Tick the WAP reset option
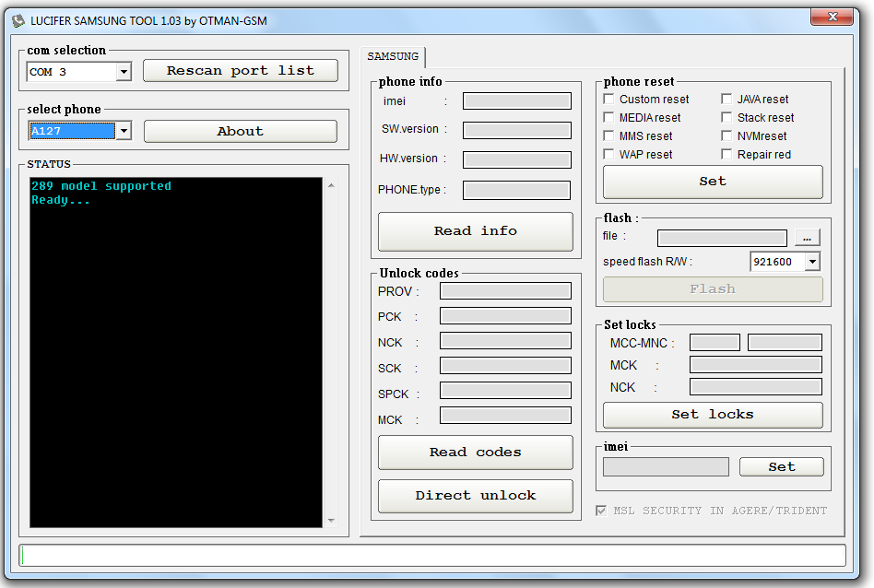This screenshot has width=874, height=588. click(x=608, y=154)
